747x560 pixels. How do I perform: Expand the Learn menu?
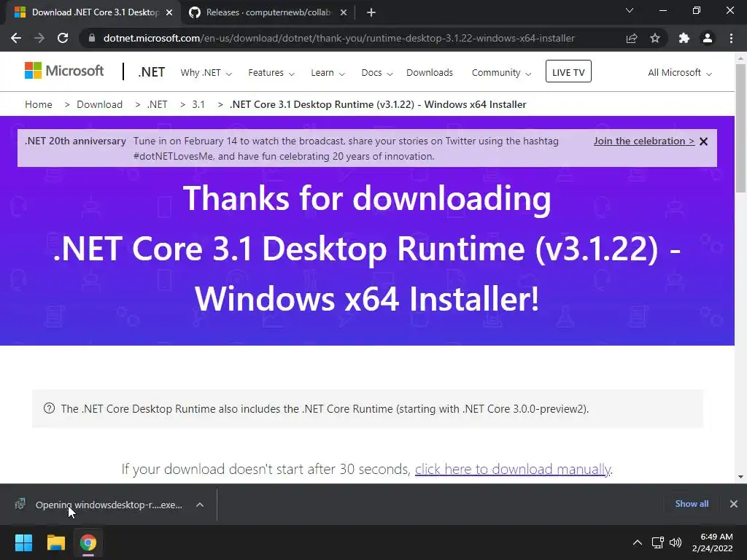pos(328,73)
